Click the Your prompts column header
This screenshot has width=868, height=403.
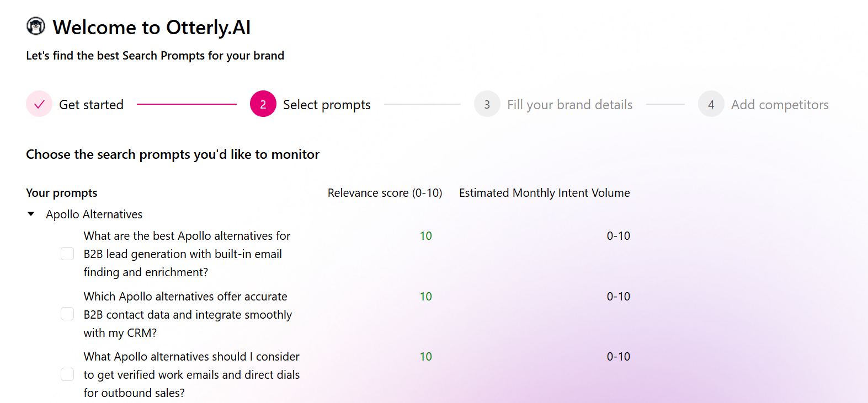pos(62,193)
